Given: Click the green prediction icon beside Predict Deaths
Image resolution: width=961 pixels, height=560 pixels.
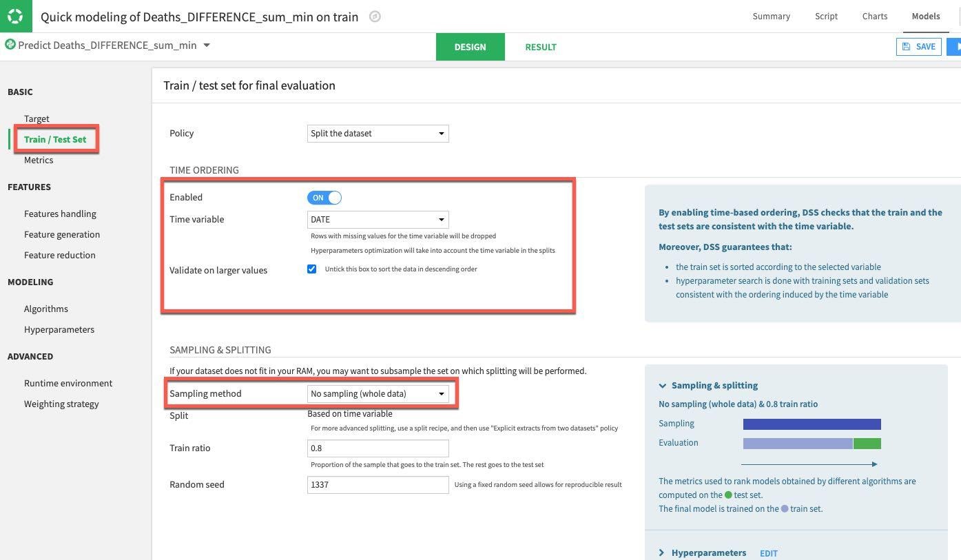Looking at the screenshot, I should click(10, 45).
